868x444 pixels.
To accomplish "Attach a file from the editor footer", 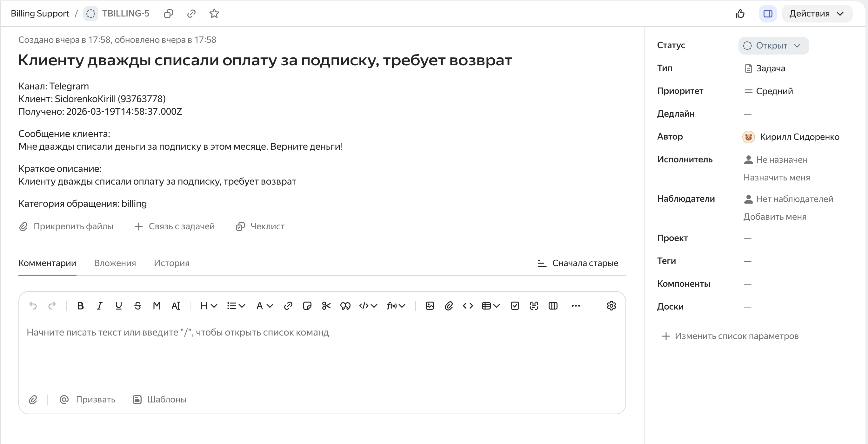I will [33, 400].
